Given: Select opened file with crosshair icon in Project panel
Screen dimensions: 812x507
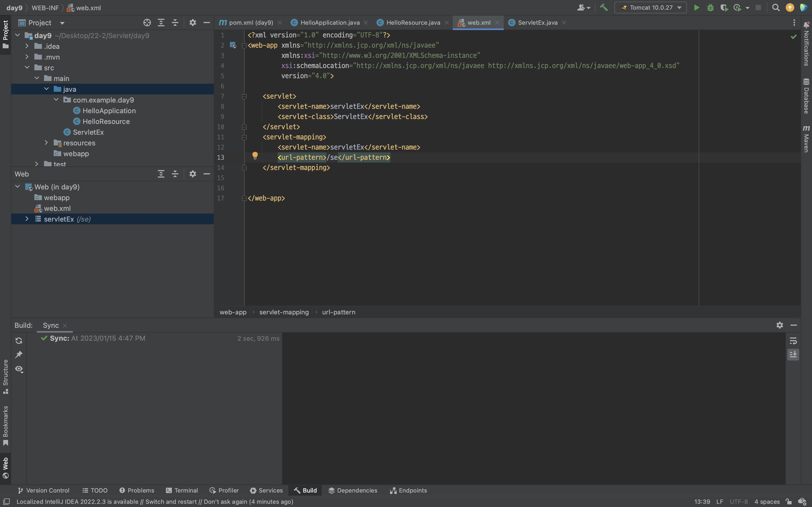Looking at the screenshot, I should tap(147, 23).
